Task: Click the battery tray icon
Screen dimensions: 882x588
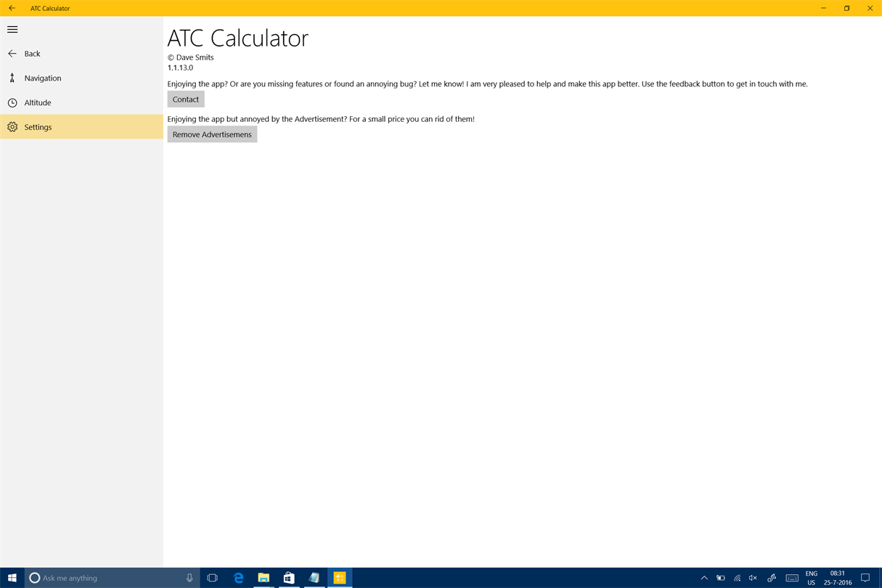Action: pyautogui.click(x=721, y=578)
